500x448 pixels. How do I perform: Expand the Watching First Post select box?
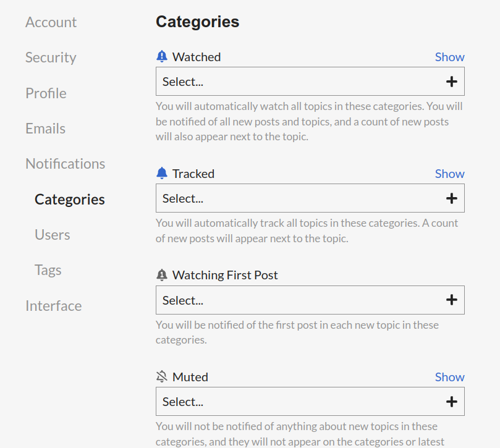[310, 300]
